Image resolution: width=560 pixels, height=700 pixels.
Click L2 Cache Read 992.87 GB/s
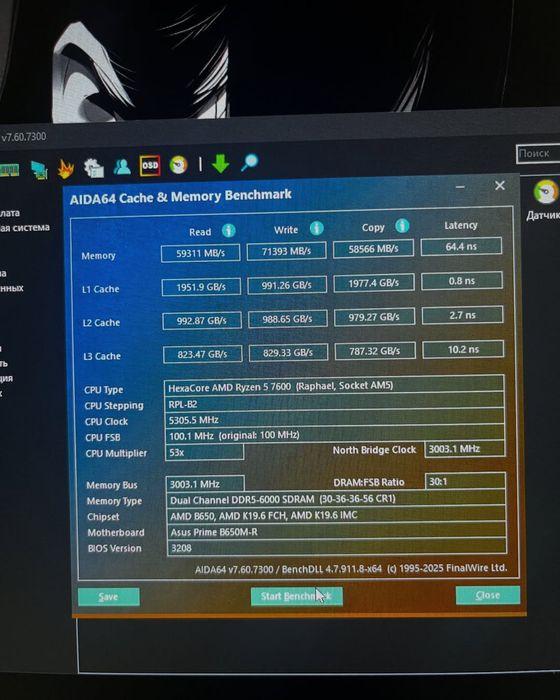[x=202, y=321]
